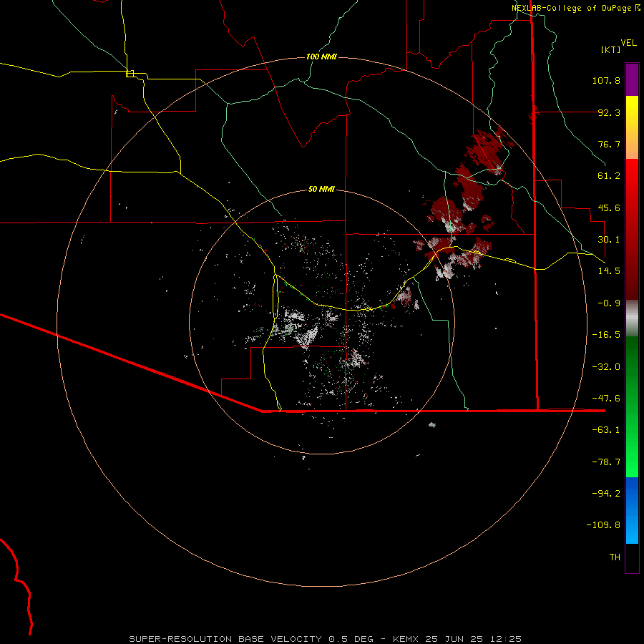Click the -16.5 scale value
Viewport: 644px width, 644px height.
tap(606, 335)
